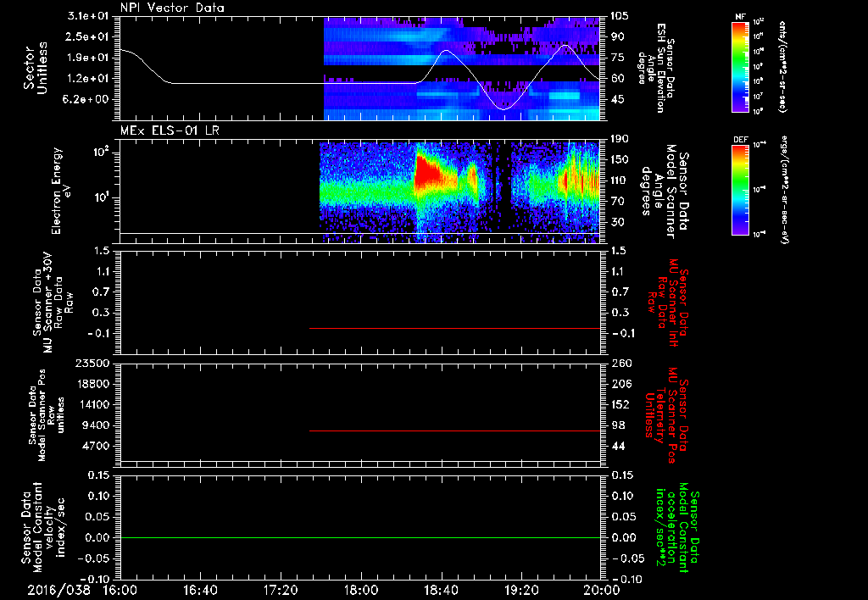Click the 152 telemetry tick value
Screen dimensions: 868x600
coord(620,404)
